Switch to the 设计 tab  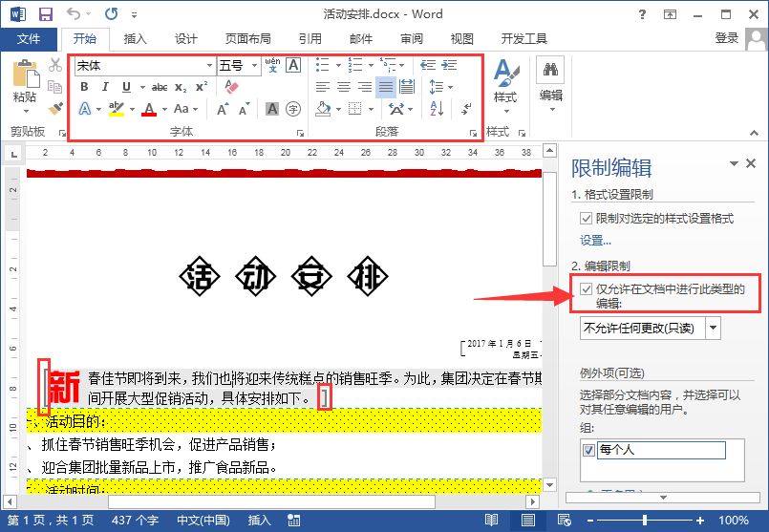[x=186, y=39]
